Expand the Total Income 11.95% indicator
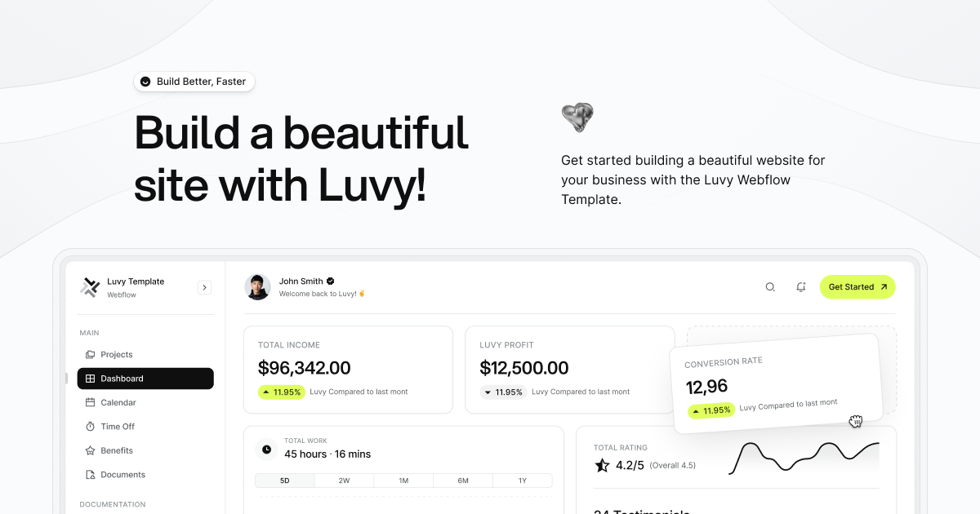980x514 pixels. pyautogui.click(x=282, y=392)
